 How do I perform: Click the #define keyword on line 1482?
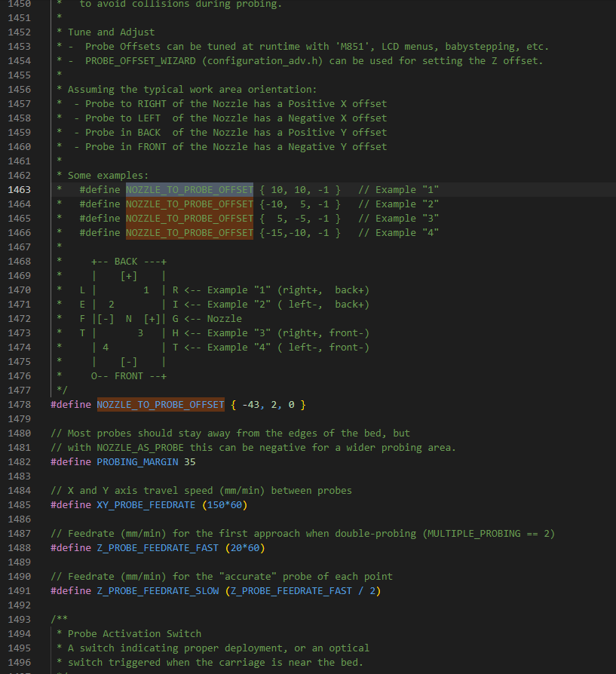(71, 461)
